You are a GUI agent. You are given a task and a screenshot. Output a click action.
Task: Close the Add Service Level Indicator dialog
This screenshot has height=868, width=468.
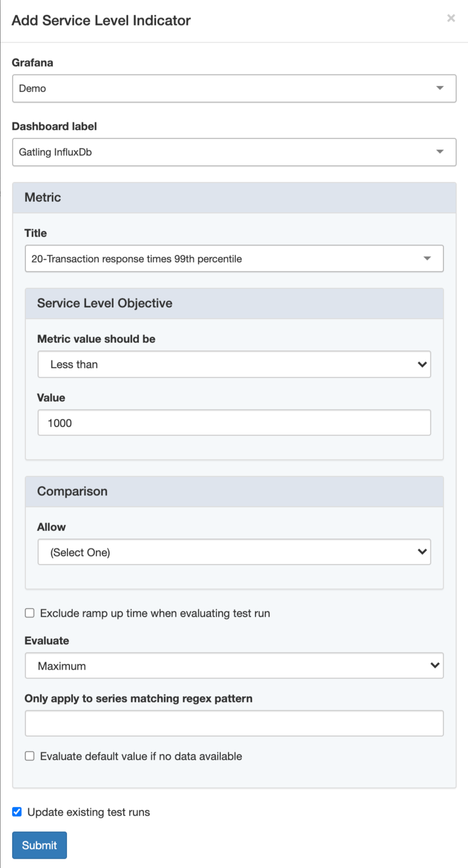[x=451, y=18]
